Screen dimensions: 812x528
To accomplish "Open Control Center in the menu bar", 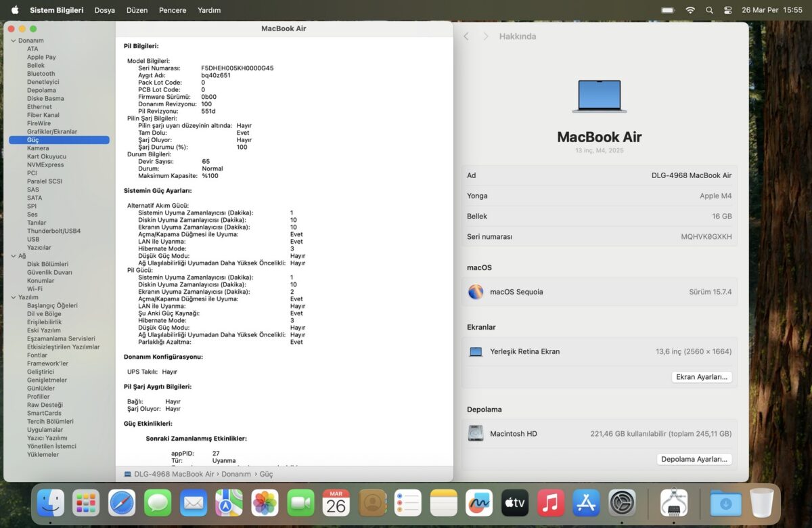I will point(728,10).
